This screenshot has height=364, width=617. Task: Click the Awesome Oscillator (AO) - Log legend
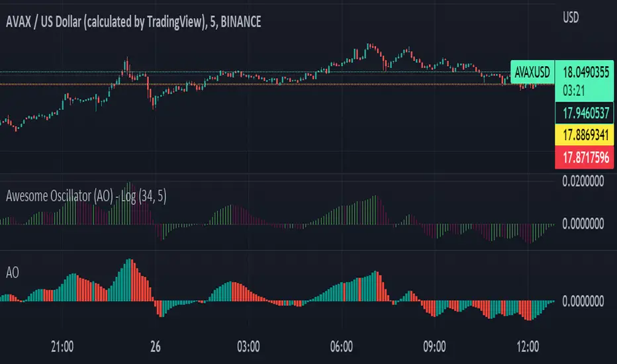[86, 196]
